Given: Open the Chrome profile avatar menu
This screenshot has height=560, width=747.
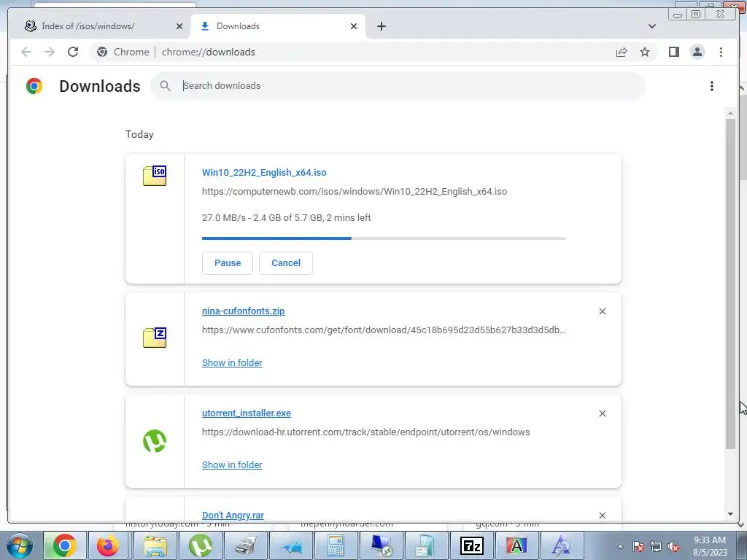Looking at the screenshot, I should click(697, 52).
